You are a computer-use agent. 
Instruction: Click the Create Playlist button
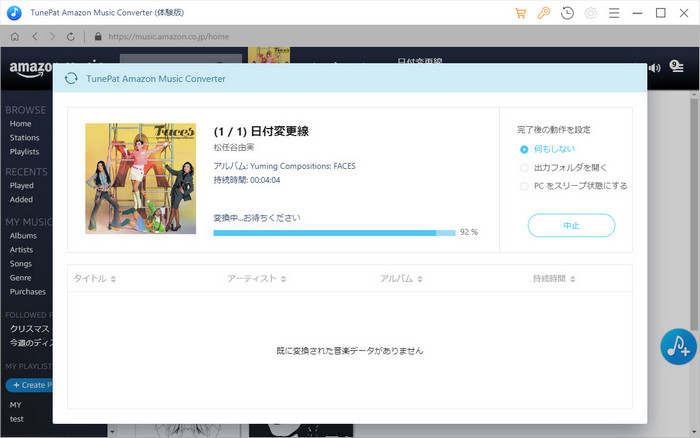tap(29, 385)
